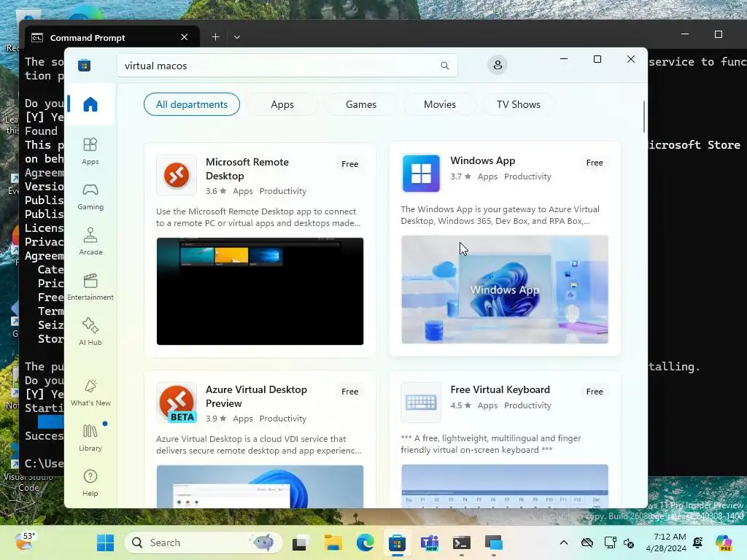Click Free button for Azure Virtual Desktop
Image resolution: width=747 pixels, height=560 pixels.
click(349, 392)
